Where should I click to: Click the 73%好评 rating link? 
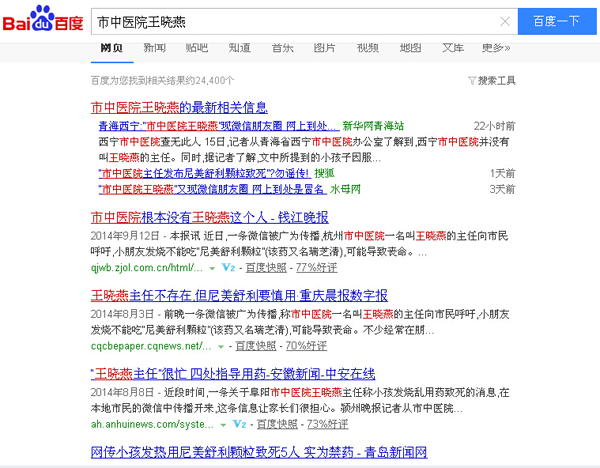tap(328, 424)
